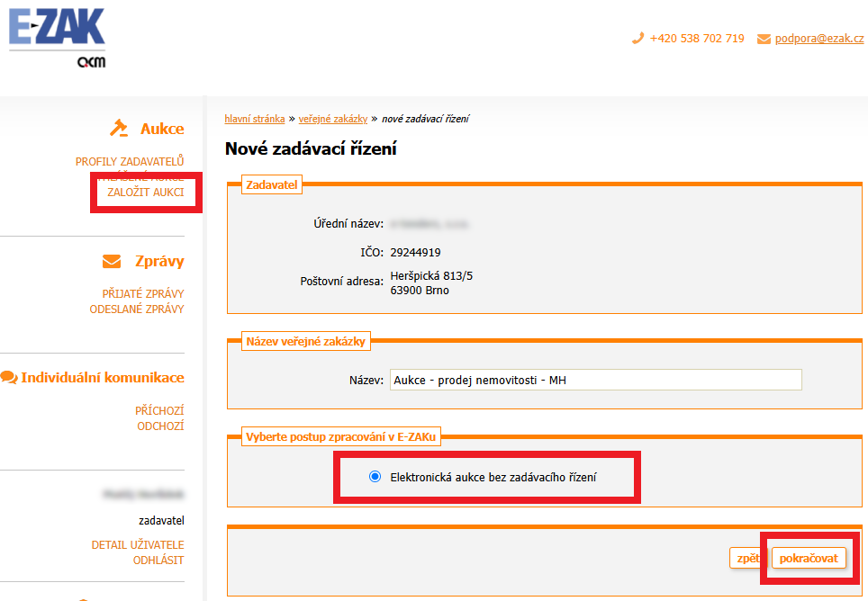
Task: Click the gavel icon beside Aukce
Action: 119,129
